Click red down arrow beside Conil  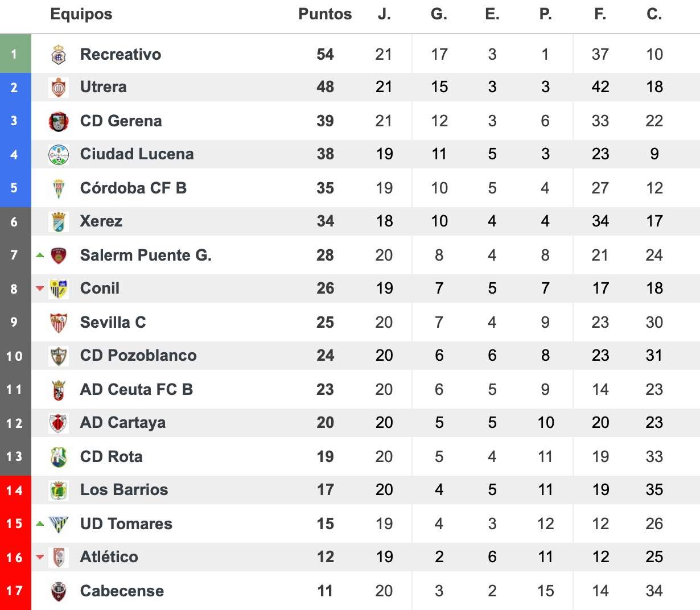coord(40,288)
